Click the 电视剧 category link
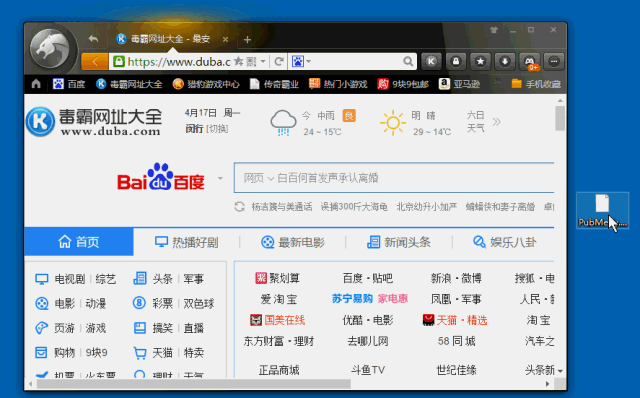Image resolution: width=640 pixels, height=398 pixels. pos(70,279)
